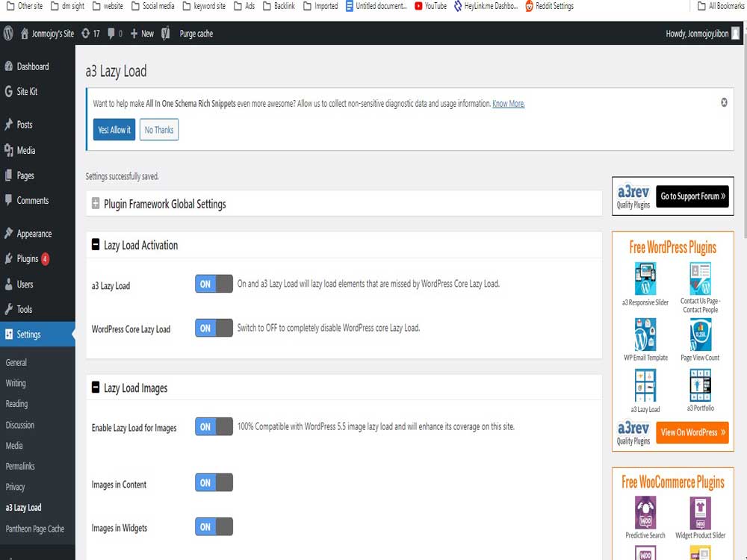Open the Jonmojoy's Site menu
747x560 pixels.
47,34
